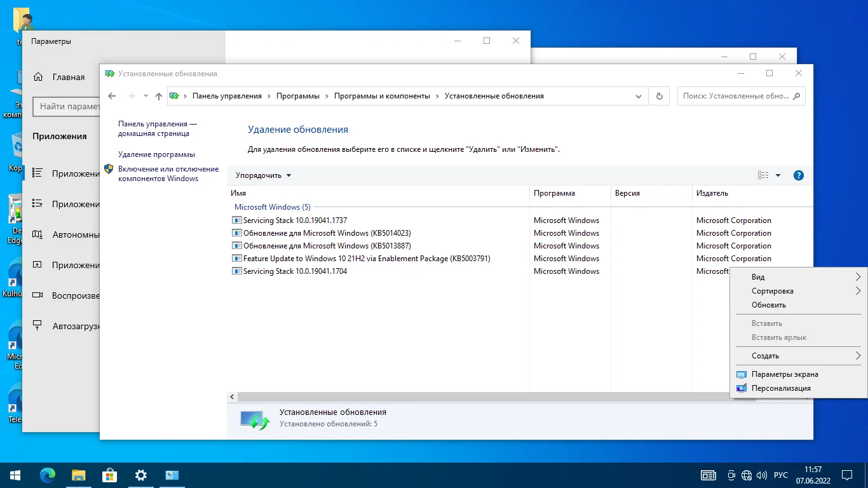Screen dimensions: 868x488
Task: Click the Up one level arrow icon
Action: pyautogui.click(x=159, y=96)
